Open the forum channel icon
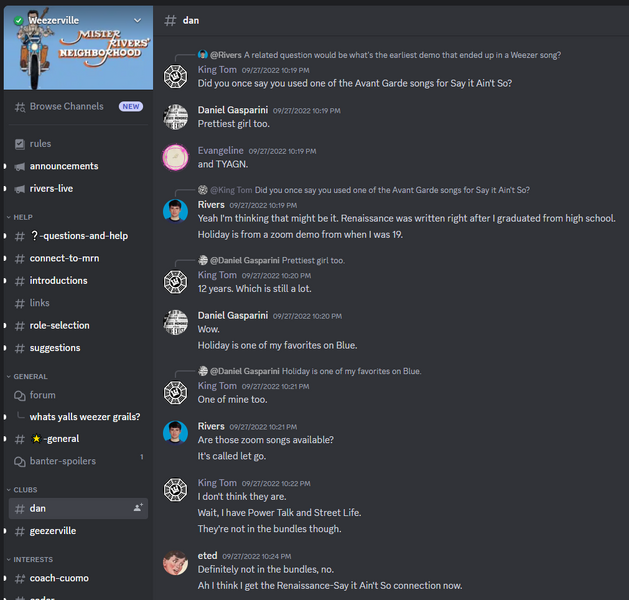This screenshot has height=600, width=629. pyautogui.click(x=20, y=395)
